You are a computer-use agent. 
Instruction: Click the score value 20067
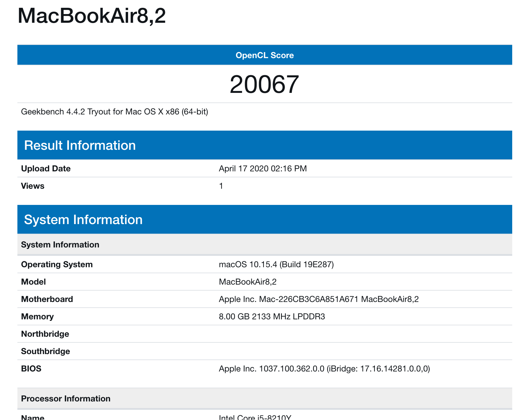coord(264,84)
